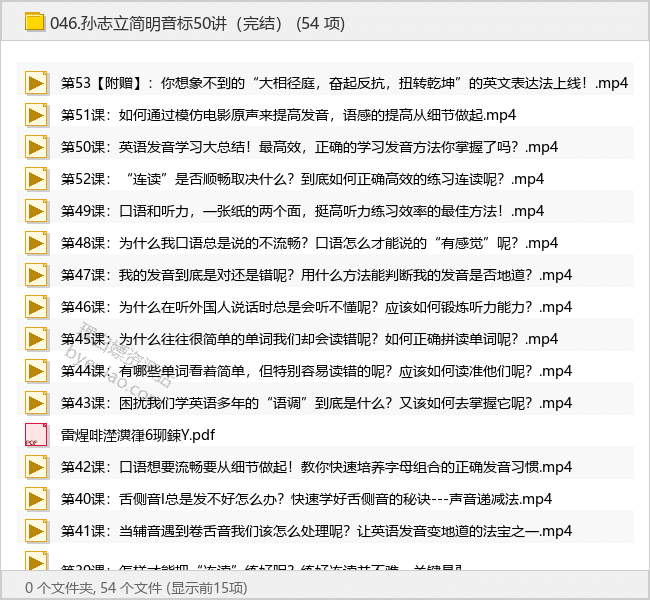Select file 第47课 我的发音到底是对还是错
The width and height of the screenshot is (650, 600).
pyautogui.click(x=316, y=275)
